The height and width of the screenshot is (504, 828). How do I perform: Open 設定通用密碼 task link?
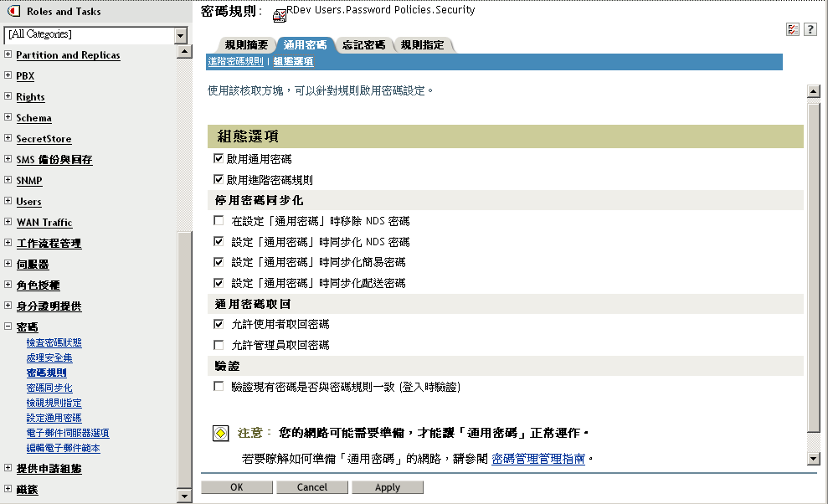point(54,418)
